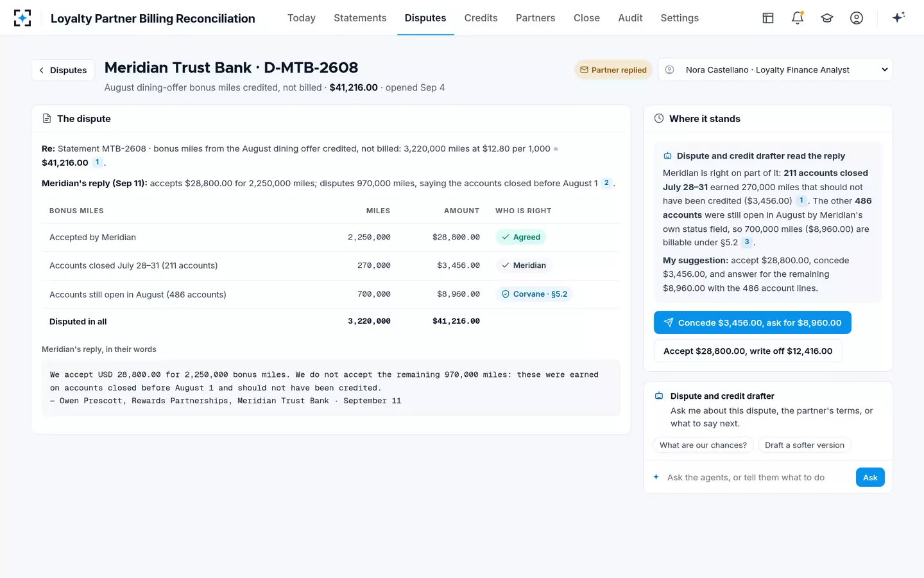Click the Corvane · §5.2 chip
The width and height of the screenshot is (924, 578).
coord(535,294)
